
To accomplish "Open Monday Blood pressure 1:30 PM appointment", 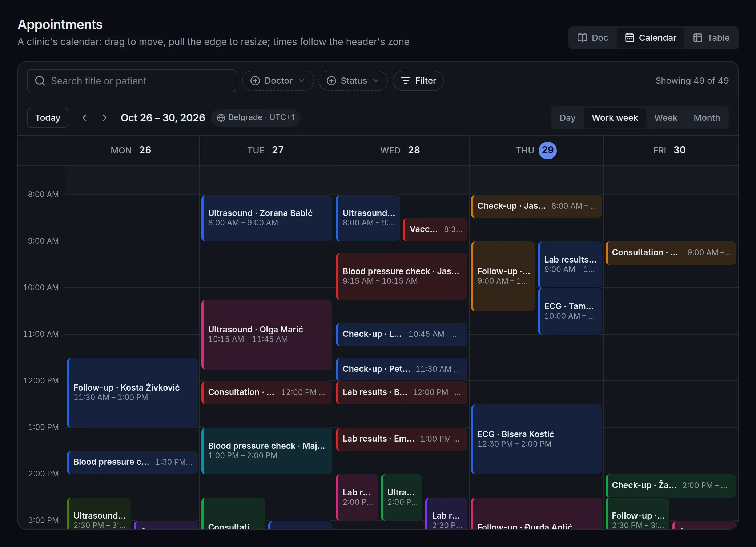I will 132,462.
